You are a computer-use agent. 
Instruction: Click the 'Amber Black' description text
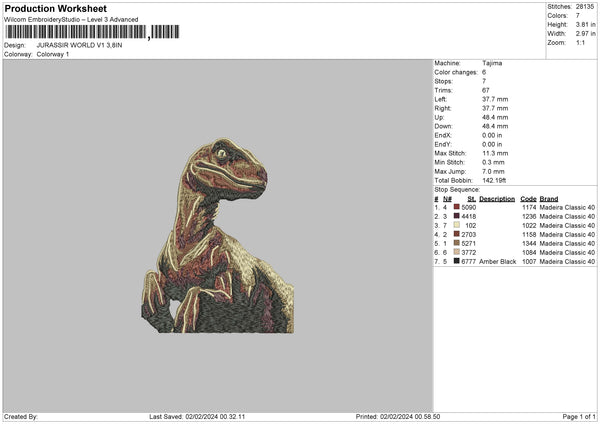pyautogui.click(x=497, y=261)
